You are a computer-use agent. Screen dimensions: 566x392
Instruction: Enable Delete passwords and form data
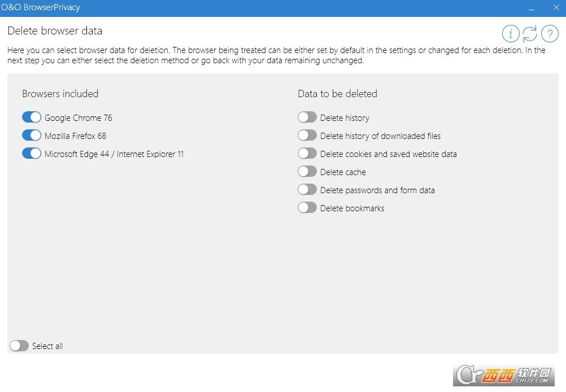pyautogui.click(x=307, y=189)
